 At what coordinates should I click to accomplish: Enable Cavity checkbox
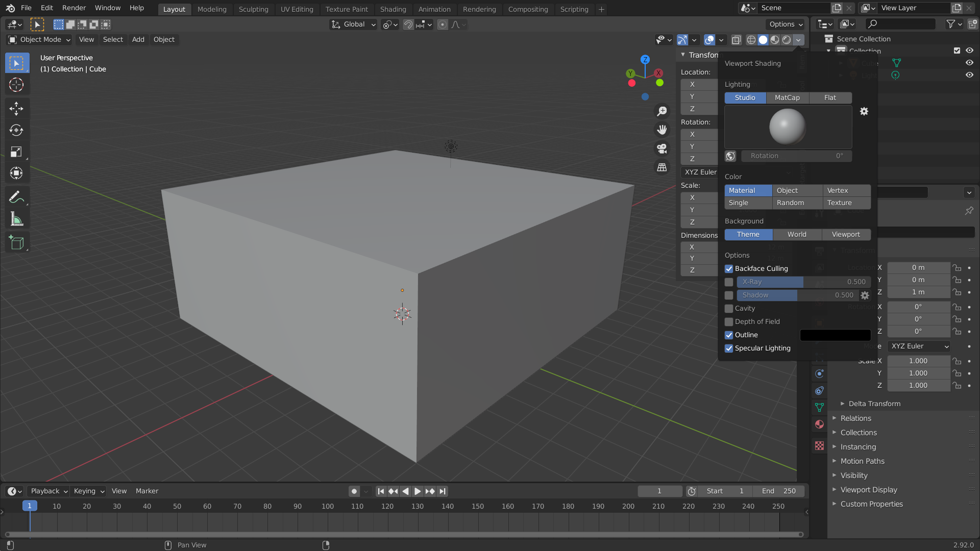[729, 309]
